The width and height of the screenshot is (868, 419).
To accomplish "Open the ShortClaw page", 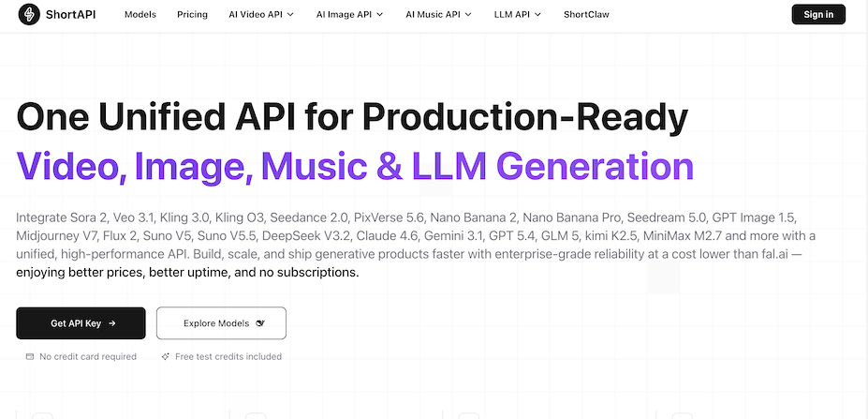I will pos(586,15).
